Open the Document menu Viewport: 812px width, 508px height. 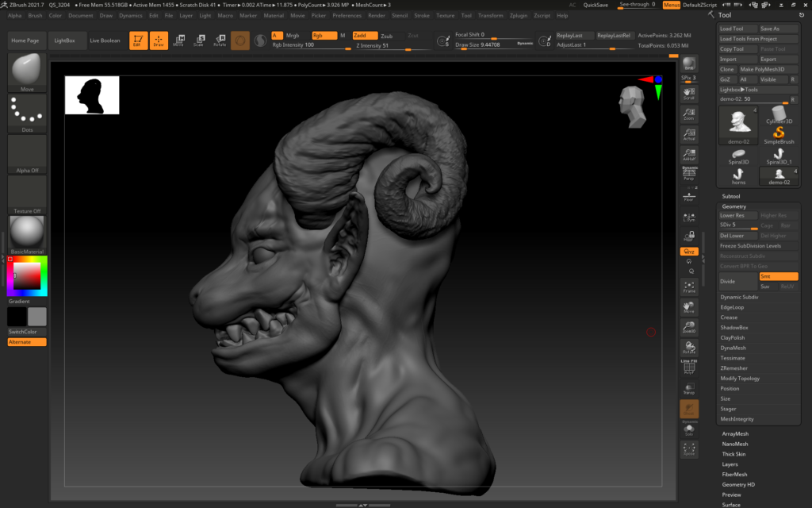click(x=81, y=16)
